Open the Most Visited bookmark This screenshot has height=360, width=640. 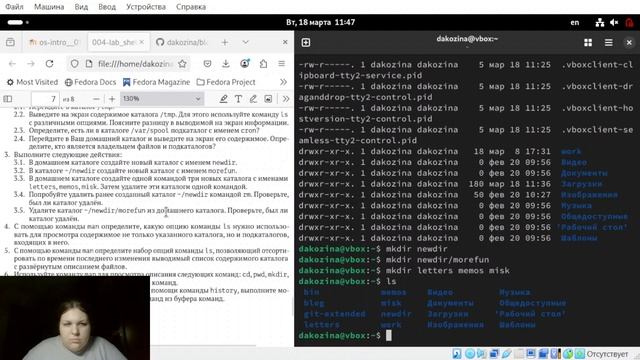(32, 82)
